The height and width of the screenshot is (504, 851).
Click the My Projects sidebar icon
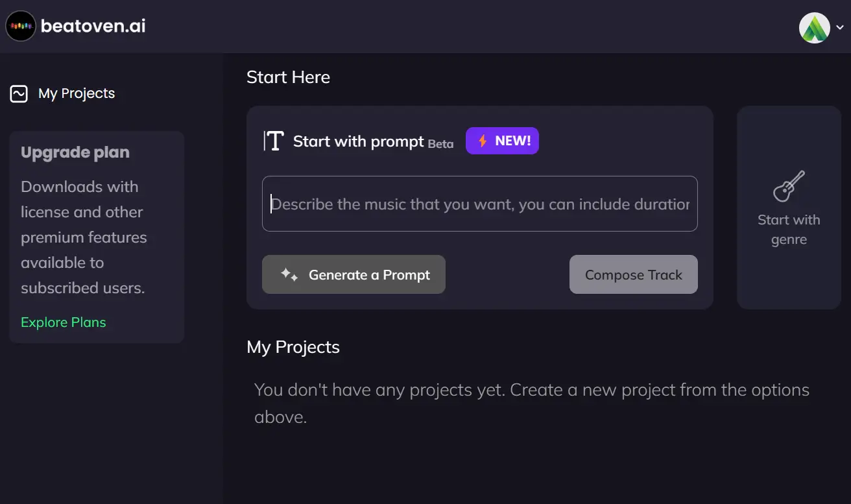(x=19, y=94)
